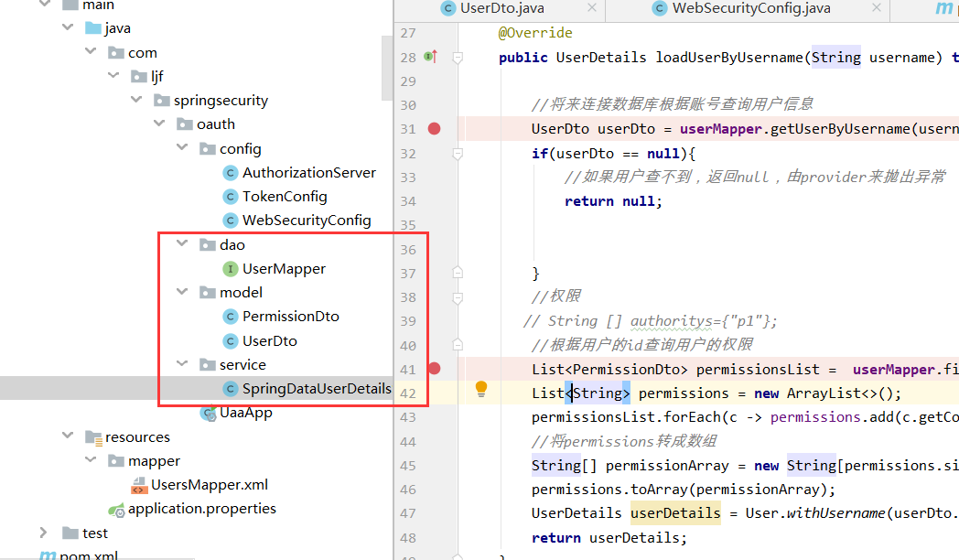Open the UserMapper interface
The width and height of the screenshot is (959, 560).
click(284, 269)
